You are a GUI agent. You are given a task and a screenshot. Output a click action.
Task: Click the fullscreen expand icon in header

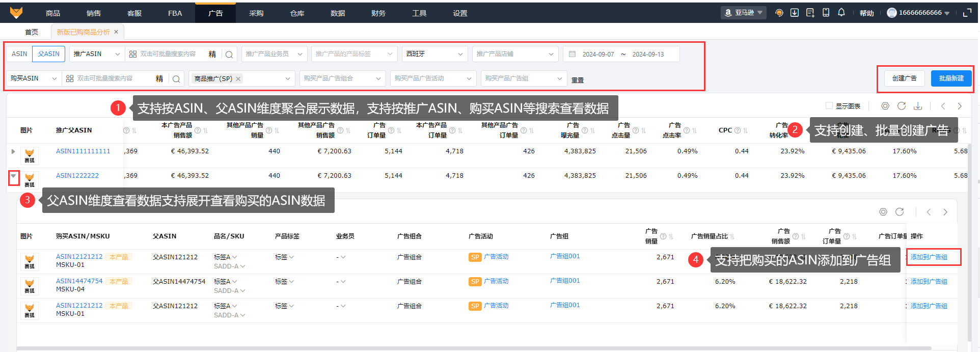pos(967,13)
